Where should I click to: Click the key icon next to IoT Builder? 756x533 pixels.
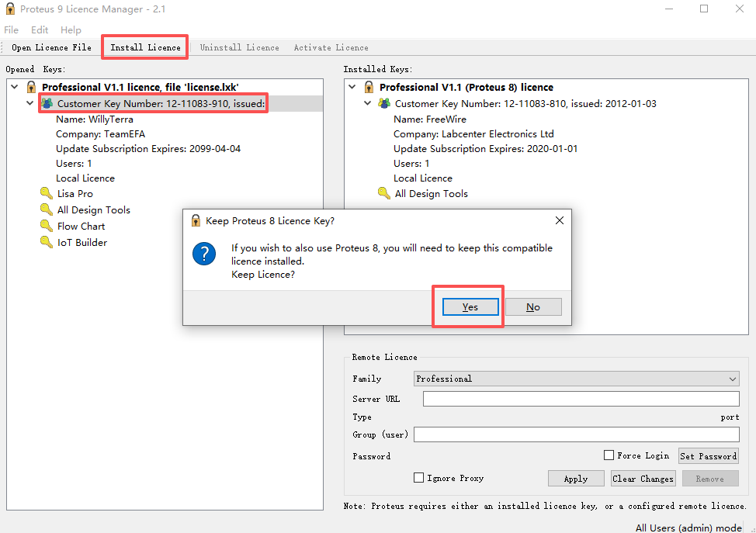[47, 242]
